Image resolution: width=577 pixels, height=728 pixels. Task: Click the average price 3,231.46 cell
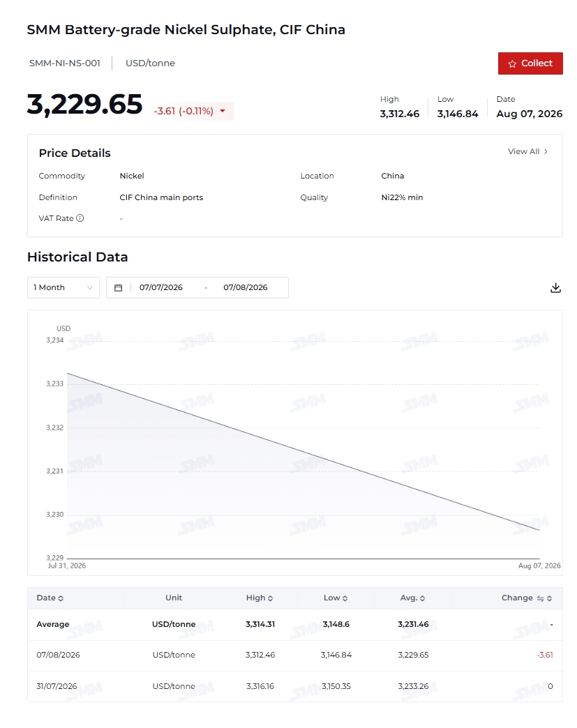(413, 625)
